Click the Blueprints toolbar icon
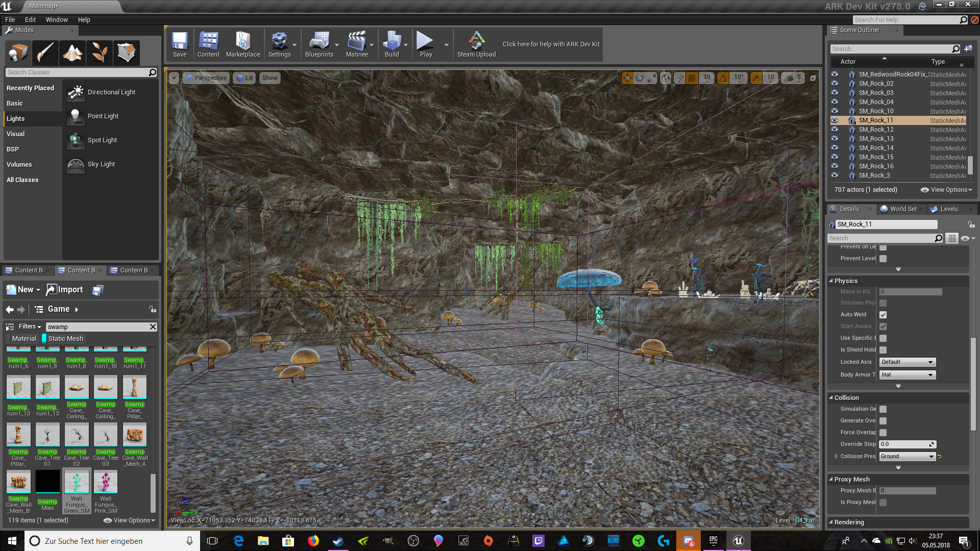The image size is (980, 551). click(319, 44)
